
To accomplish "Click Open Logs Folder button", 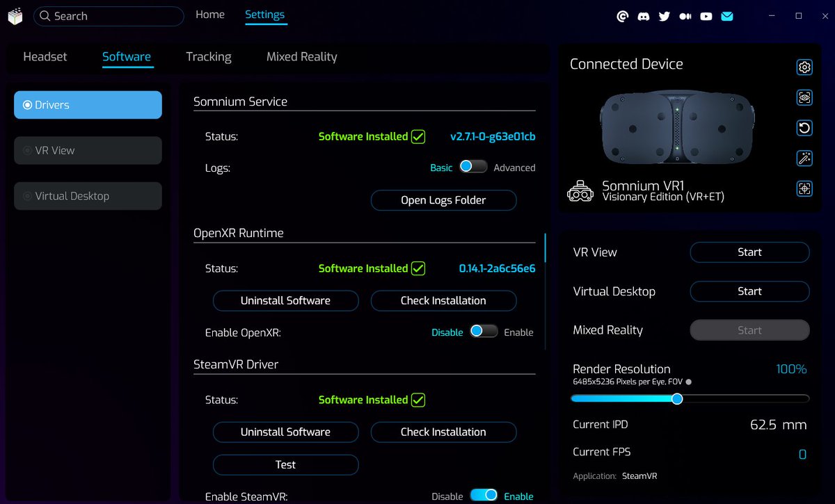I will coord(443,200).
